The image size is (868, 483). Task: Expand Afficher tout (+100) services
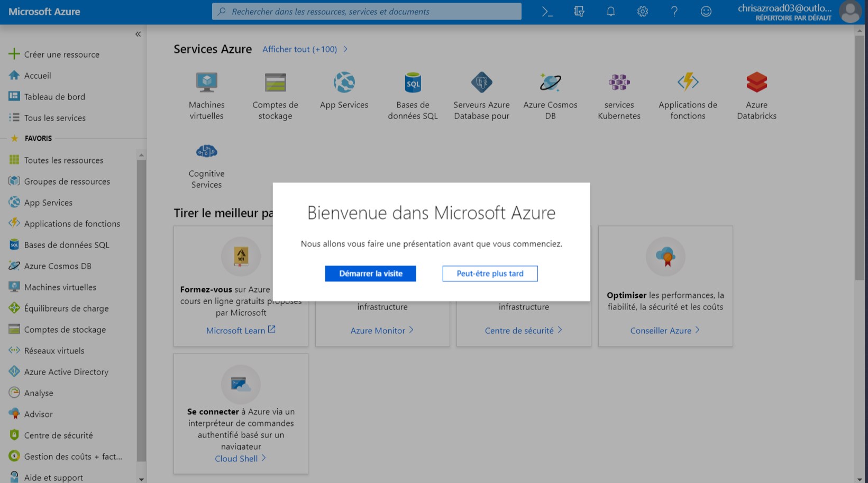tap(305, 49)
